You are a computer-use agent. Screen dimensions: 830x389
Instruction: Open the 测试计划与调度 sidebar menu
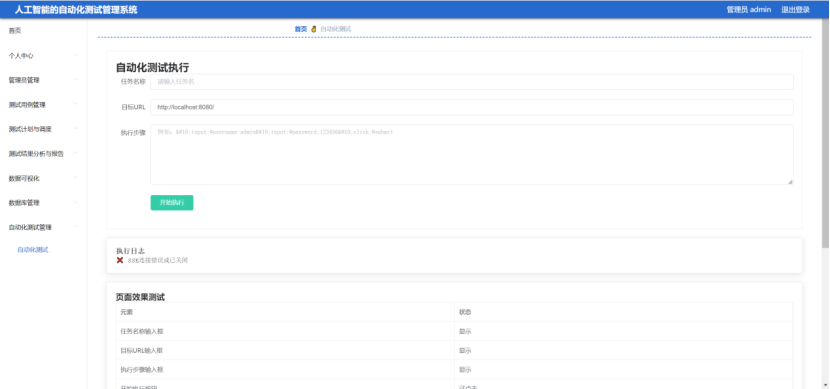[43, 129]
